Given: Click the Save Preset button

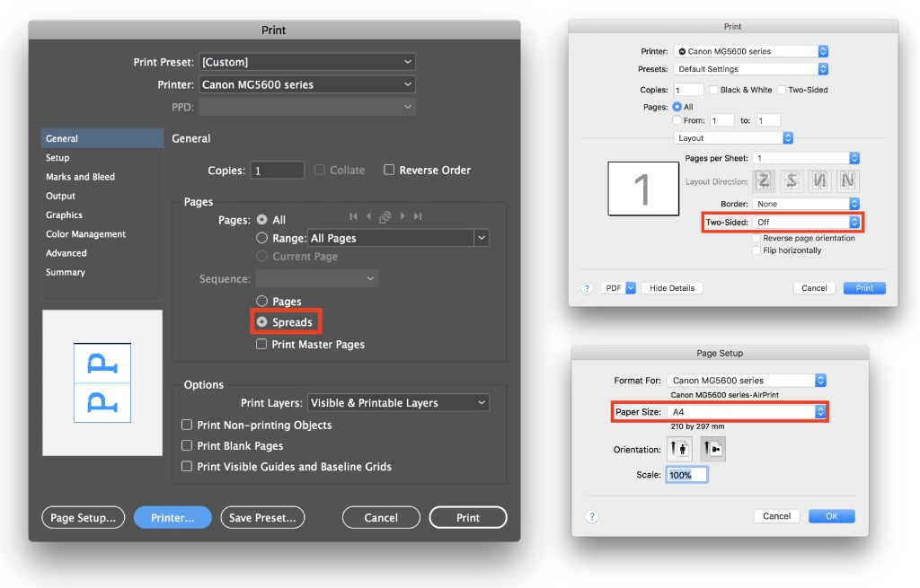Looking at the screenshot, I should point(262,517).
